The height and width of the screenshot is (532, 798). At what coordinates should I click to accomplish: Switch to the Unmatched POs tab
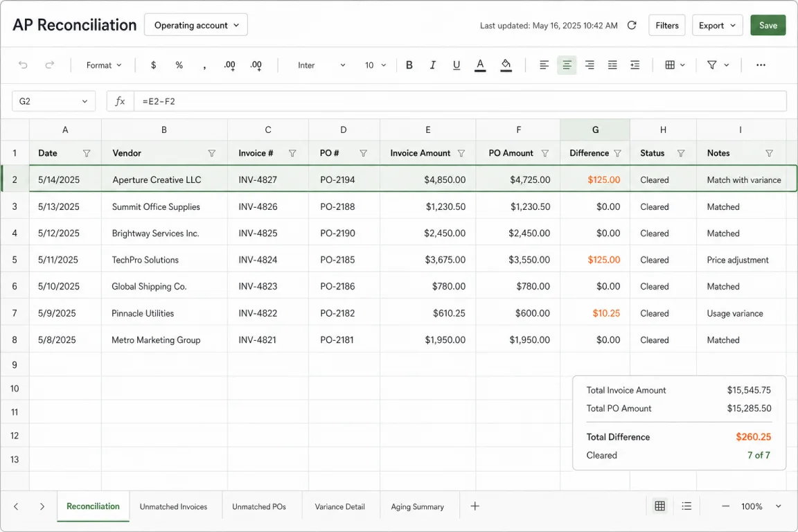(259, 506)
